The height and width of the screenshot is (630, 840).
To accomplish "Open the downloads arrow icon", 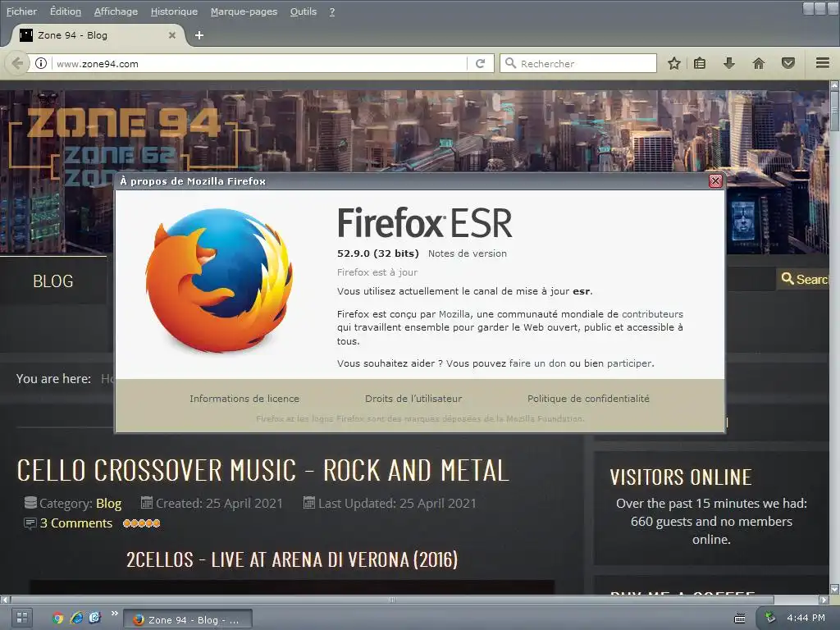I will pyautogui.click(x=728, y=63).
